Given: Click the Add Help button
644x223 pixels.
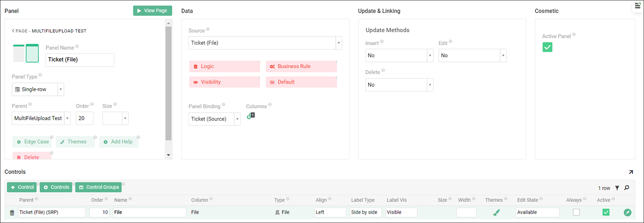Looking at the screenshot, I should 118,142.
